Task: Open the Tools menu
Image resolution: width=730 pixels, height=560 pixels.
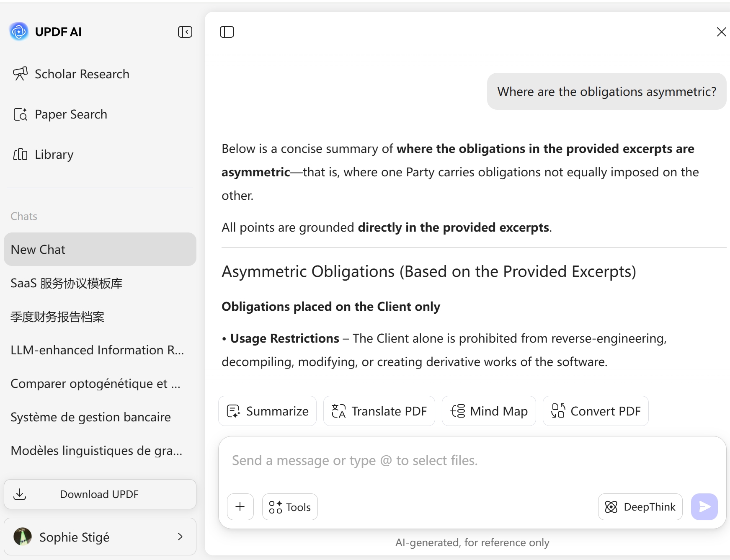Action: 290,507
